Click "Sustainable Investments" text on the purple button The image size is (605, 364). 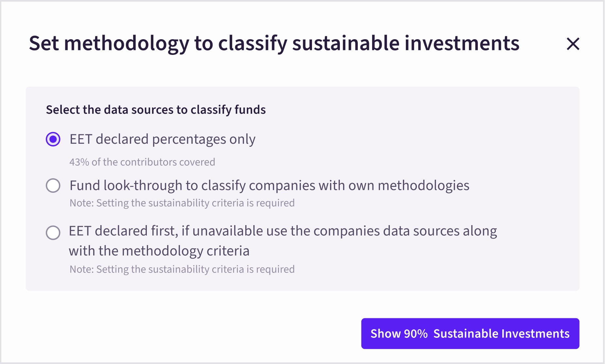[501, 334]
